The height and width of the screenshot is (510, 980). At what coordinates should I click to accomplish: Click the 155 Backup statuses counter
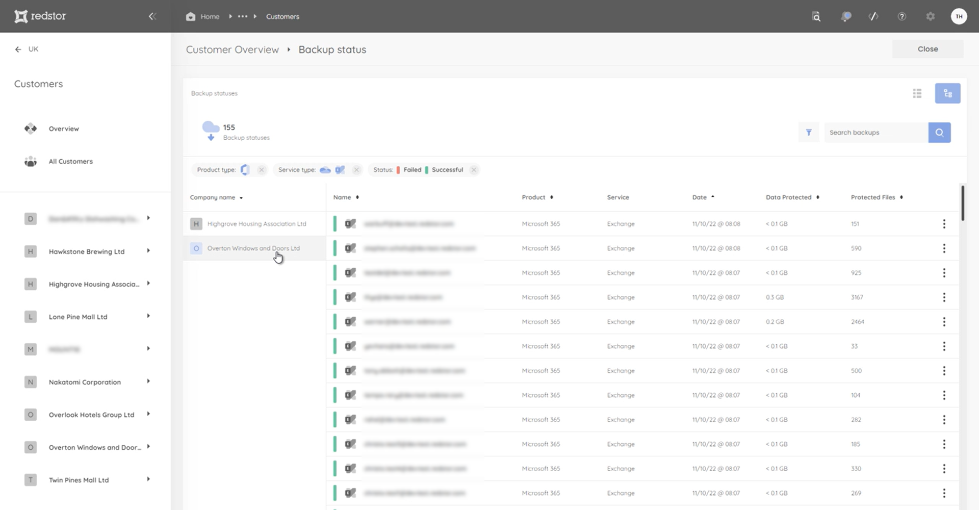[x=236, y=132]
